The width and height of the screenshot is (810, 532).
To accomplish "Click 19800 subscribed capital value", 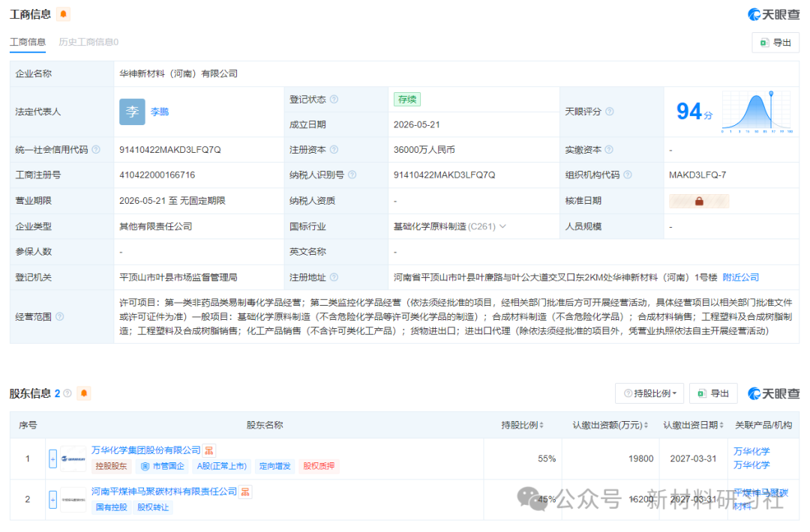I will pos(641,459).
